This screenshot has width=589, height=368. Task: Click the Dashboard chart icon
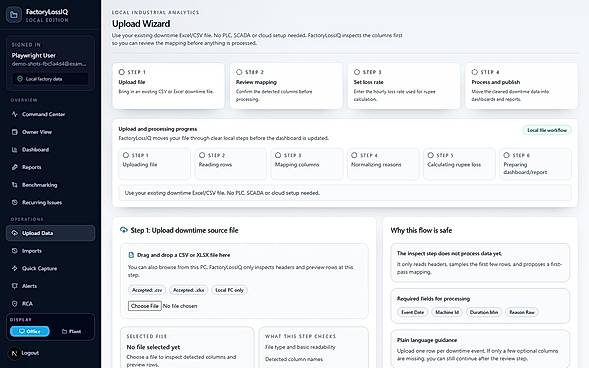click(15, 149)
